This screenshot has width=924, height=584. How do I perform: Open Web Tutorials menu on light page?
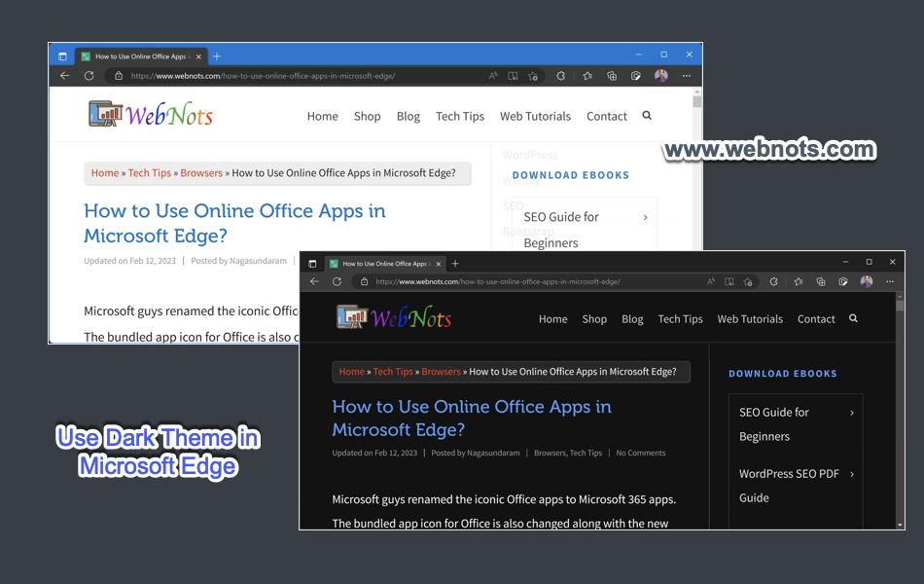pos(535,116)
